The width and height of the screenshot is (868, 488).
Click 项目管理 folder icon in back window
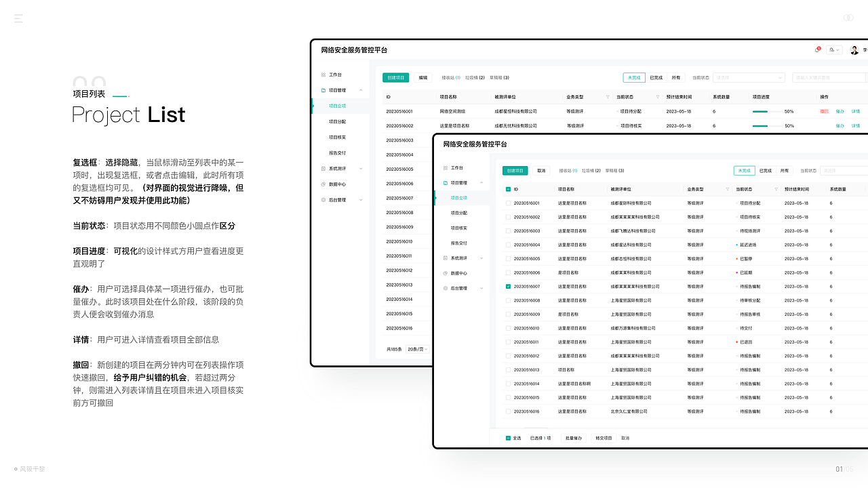pos(323,90)
